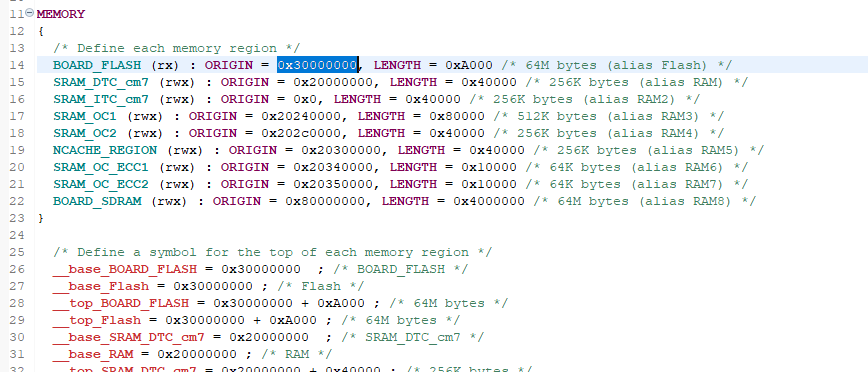Click 0xA000 length value on line 14
Viewport: 868px width, 372px height.
pos(468,65)
